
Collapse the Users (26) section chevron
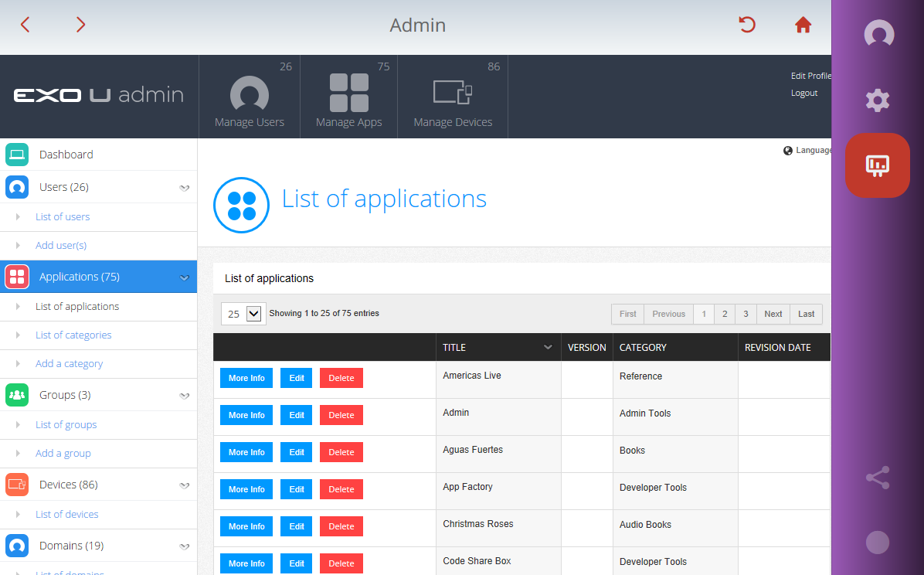(x=185, y=188)
